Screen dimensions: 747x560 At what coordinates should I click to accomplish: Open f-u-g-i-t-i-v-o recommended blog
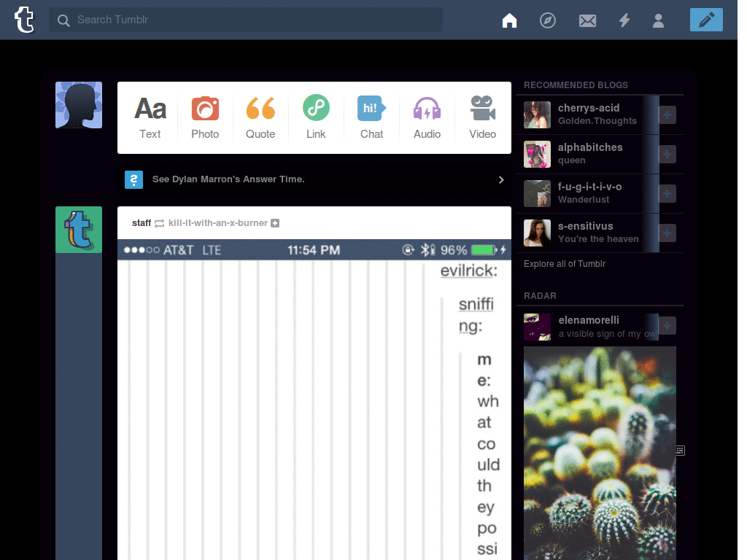[589, 187]
